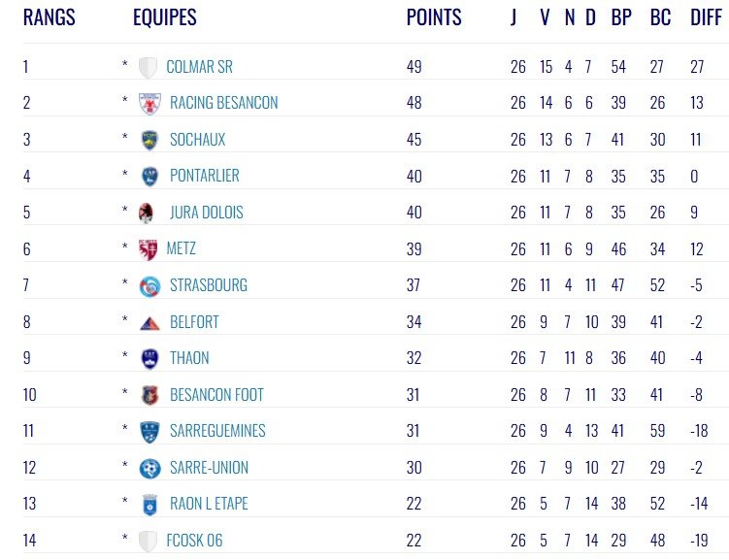Click the Pontarlier club logo
This screenshot has height=560, width=729.
click(149, 176)
